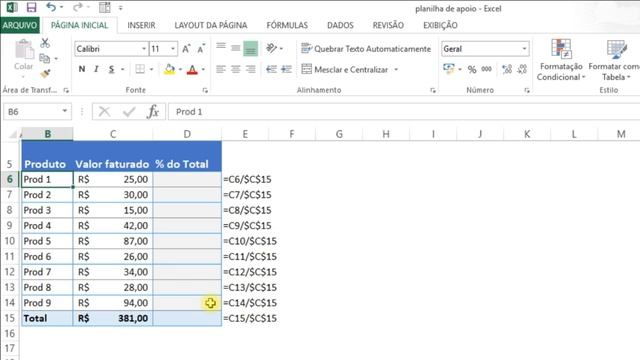Expand the fill color dropdown arrow
640x360 pixels.
click(180, 69)
